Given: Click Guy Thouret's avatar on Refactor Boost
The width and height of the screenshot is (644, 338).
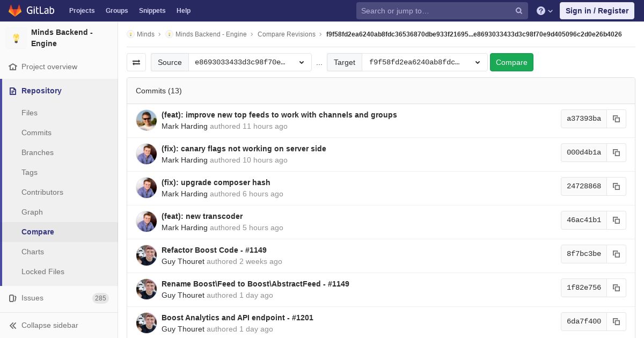Looking at the screenshot, I should click(x=147, y=255).
